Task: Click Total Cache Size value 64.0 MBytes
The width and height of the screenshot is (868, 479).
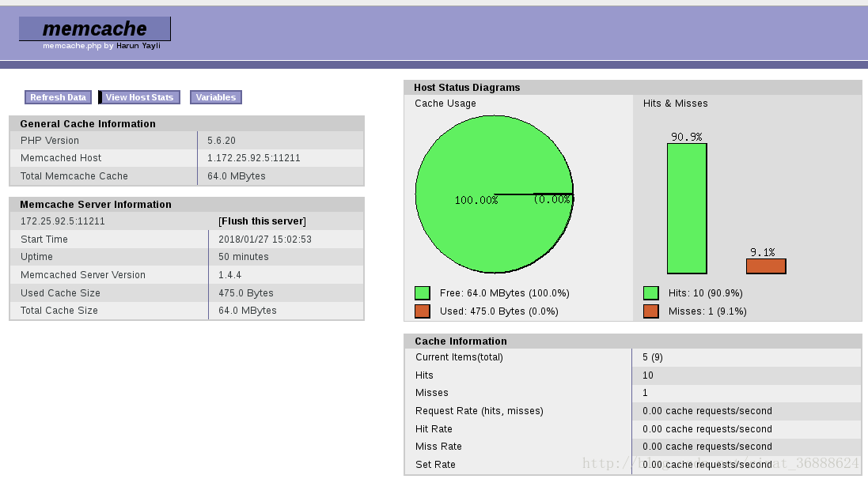Action: pos(248,311)
